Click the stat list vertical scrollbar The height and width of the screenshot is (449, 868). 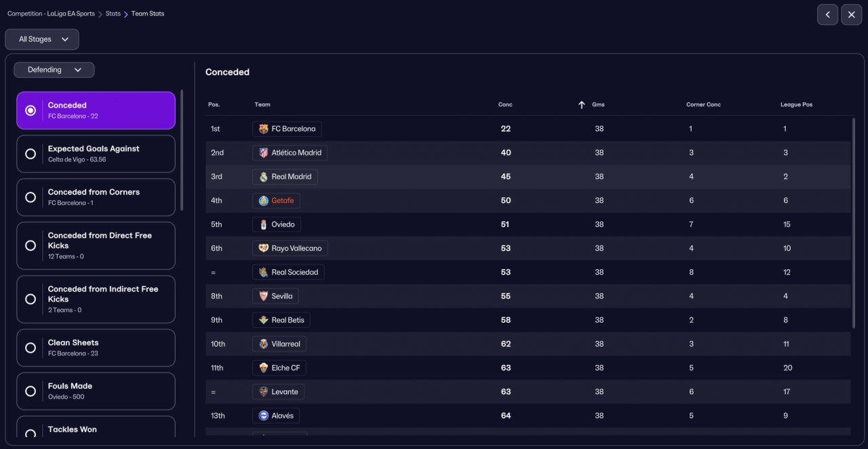tap(182, 149)
